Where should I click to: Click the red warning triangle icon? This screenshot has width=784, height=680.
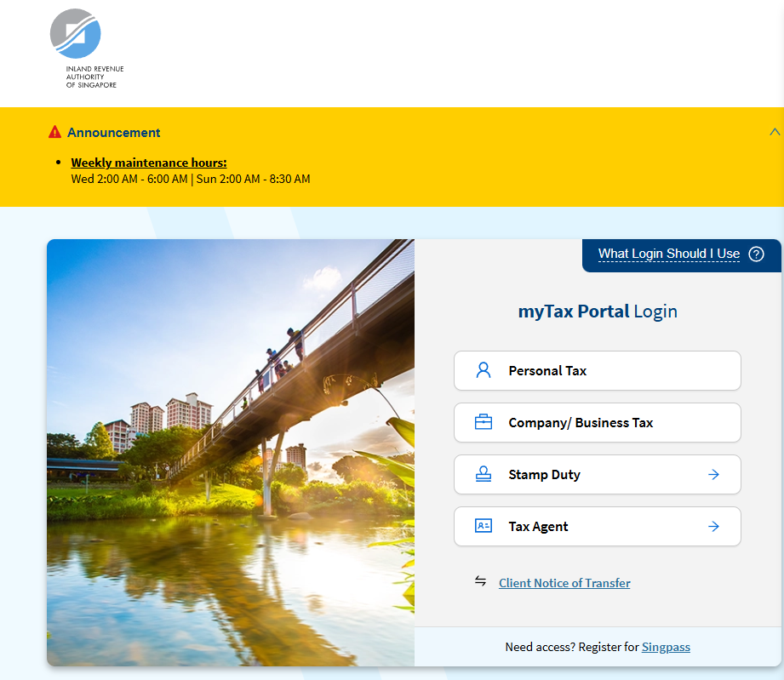point(55,133)
